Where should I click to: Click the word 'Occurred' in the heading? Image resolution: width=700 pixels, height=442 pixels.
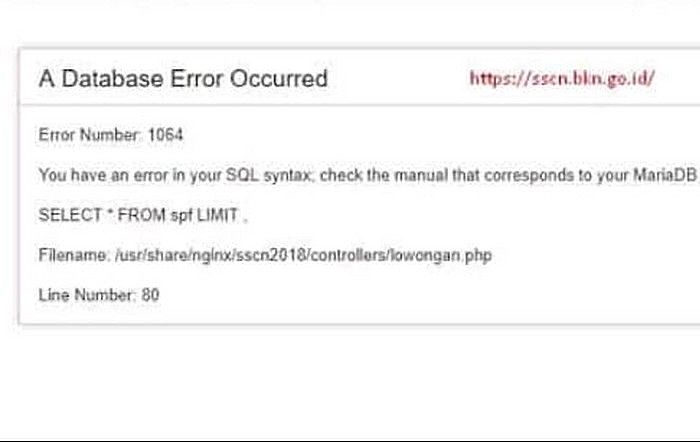pos(279,79)
